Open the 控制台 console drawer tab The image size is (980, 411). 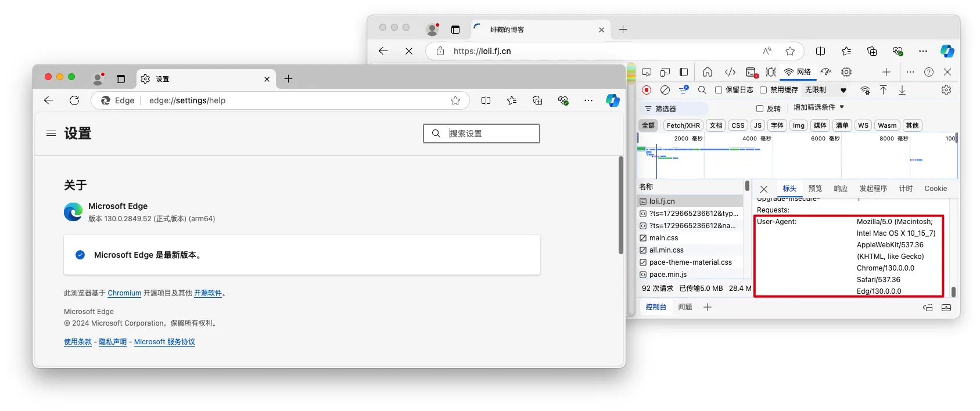point(656,307)
